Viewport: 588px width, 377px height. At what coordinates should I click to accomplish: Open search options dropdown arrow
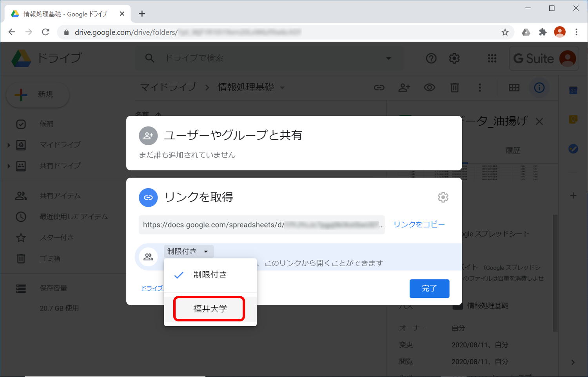coord(388,58)
